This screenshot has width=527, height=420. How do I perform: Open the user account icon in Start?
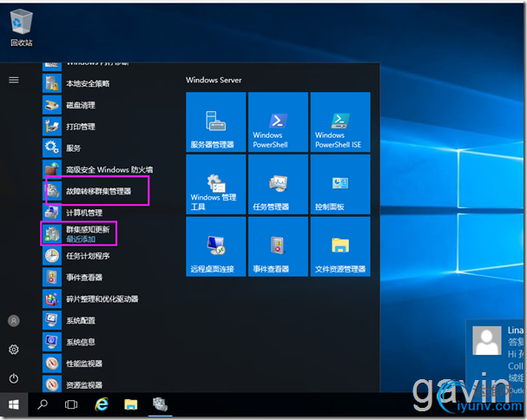pos(14,320)
